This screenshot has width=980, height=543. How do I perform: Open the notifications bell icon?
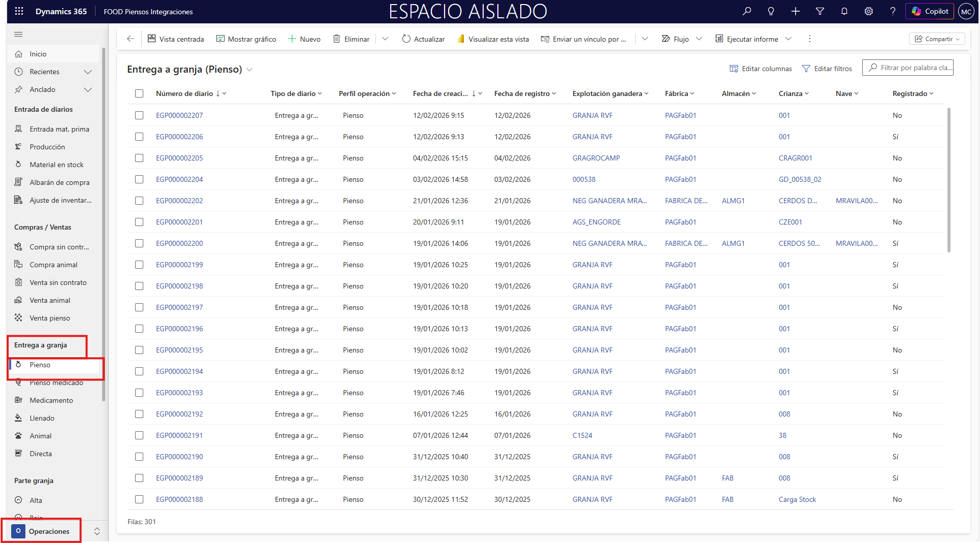[844, 11]
